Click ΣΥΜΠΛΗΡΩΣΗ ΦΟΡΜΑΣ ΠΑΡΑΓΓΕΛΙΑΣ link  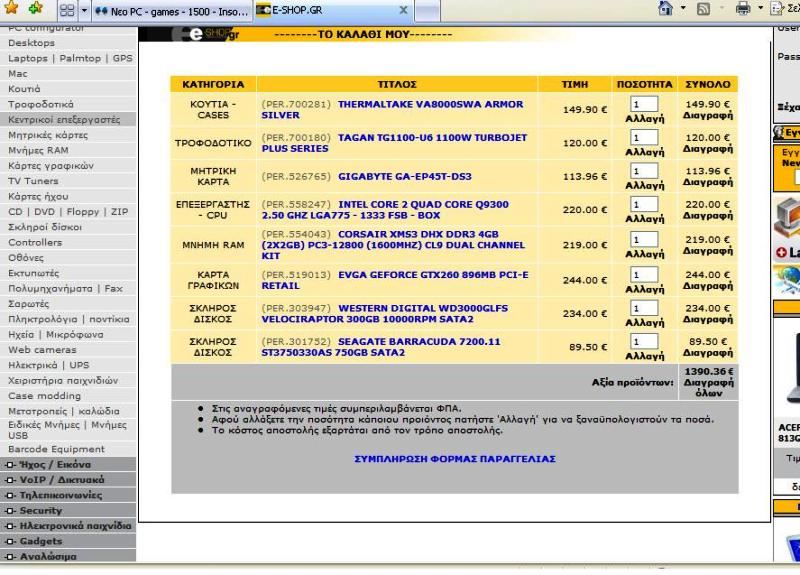click(455, 459)
